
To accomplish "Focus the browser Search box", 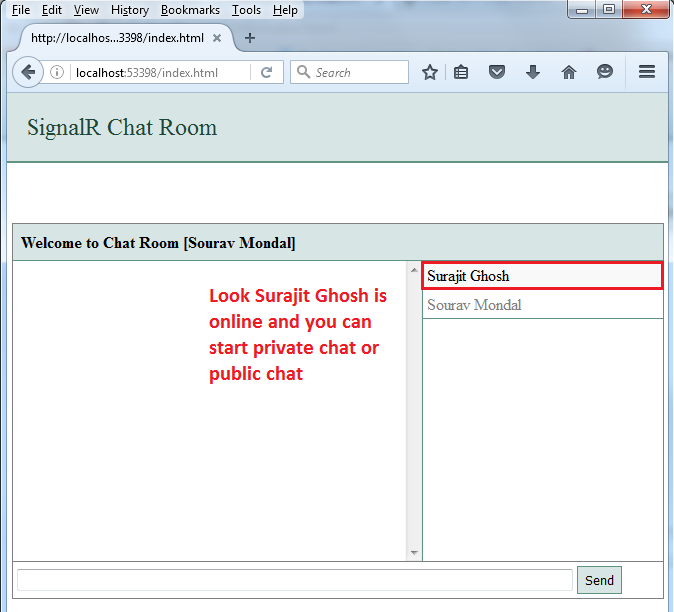I will (x=349, y=72).
